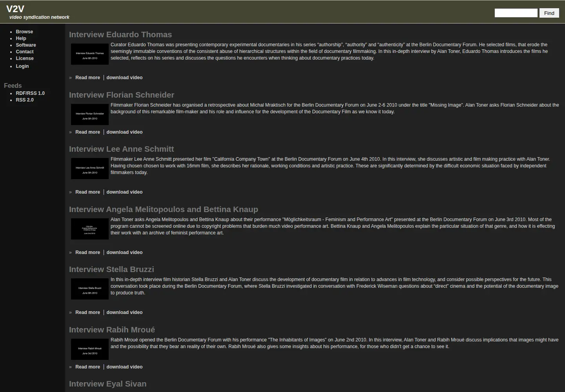Click Rabih Mroué video thumbnail

(90, 349)
